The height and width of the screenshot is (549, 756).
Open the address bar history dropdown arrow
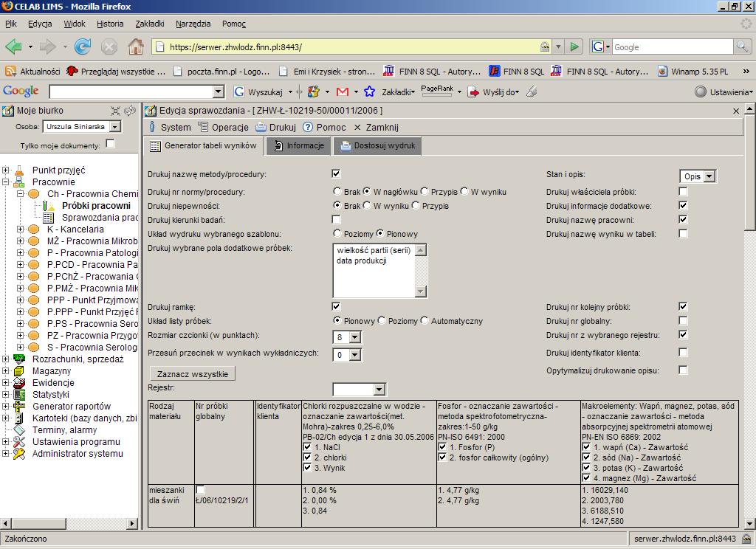(558, 46)
